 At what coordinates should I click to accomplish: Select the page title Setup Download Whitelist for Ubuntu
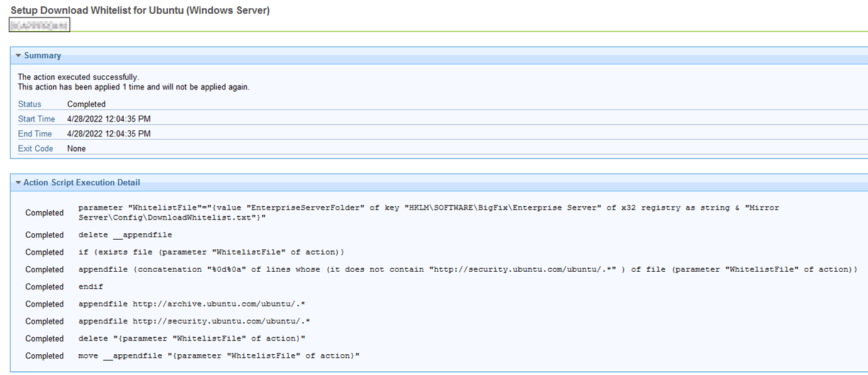click(140, 10)
